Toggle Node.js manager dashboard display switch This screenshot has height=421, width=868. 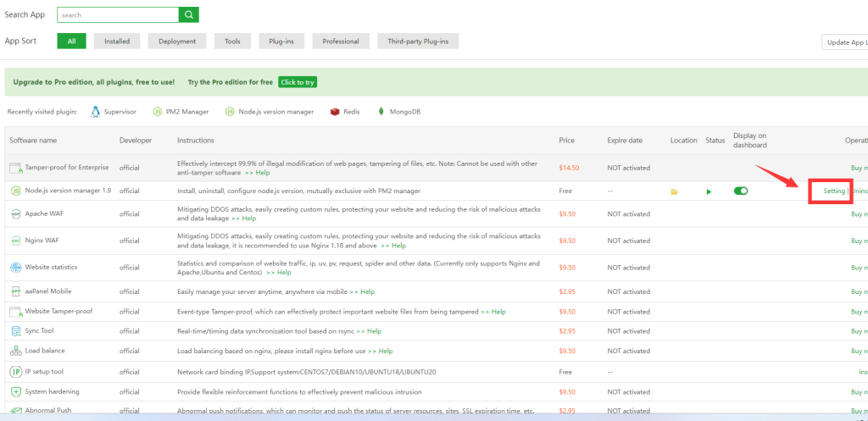click(x=741, y=191)
